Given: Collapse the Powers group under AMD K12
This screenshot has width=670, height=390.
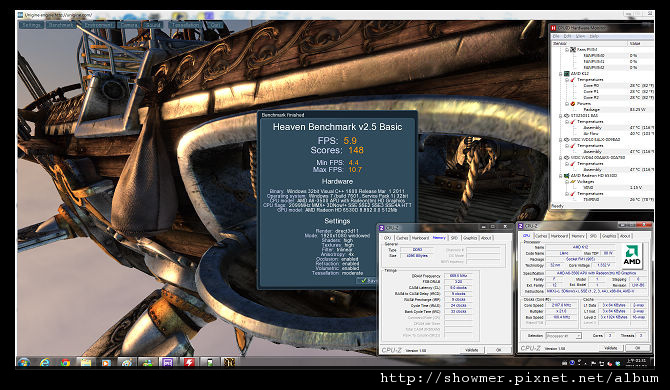Looking at the screenshot, I should pos(567,103).
